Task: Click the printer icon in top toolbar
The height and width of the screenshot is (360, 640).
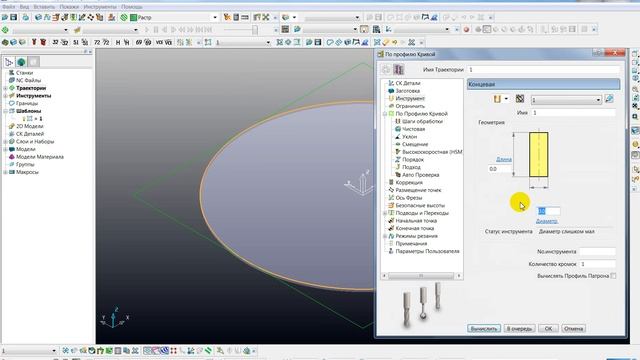Action: click(26, 17)
